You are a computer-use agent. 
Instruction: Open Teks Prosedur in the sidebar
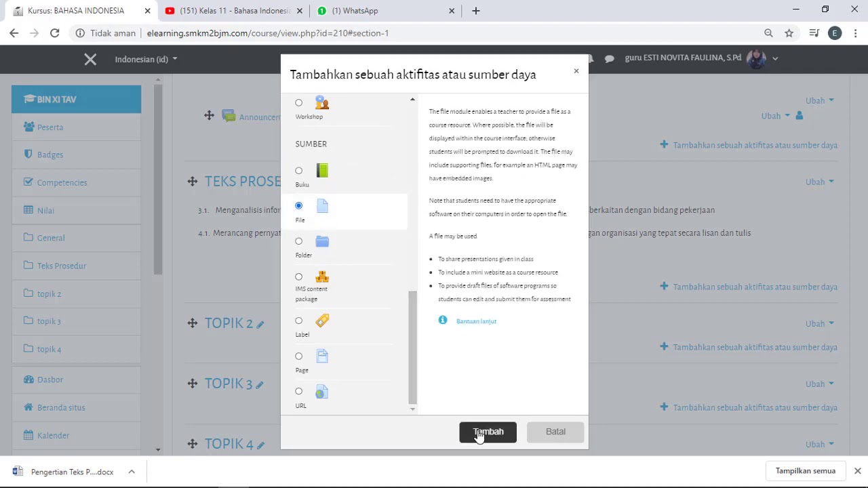point(76,266)
